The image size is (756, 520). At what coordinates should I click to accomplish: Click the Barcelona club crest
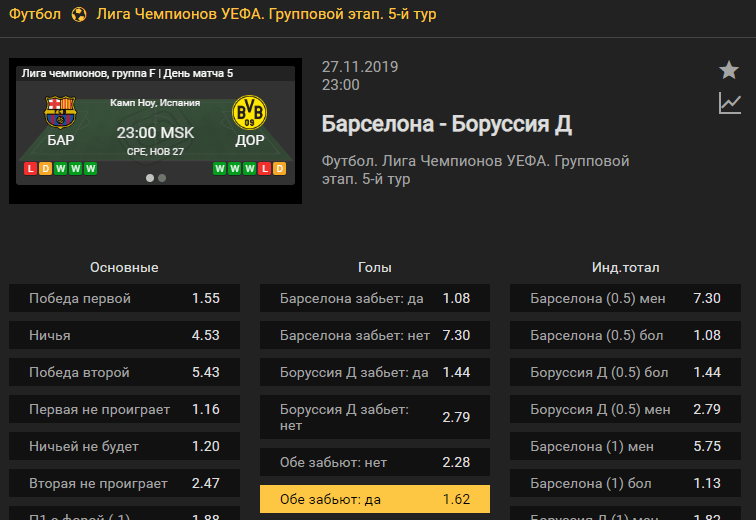60,112
